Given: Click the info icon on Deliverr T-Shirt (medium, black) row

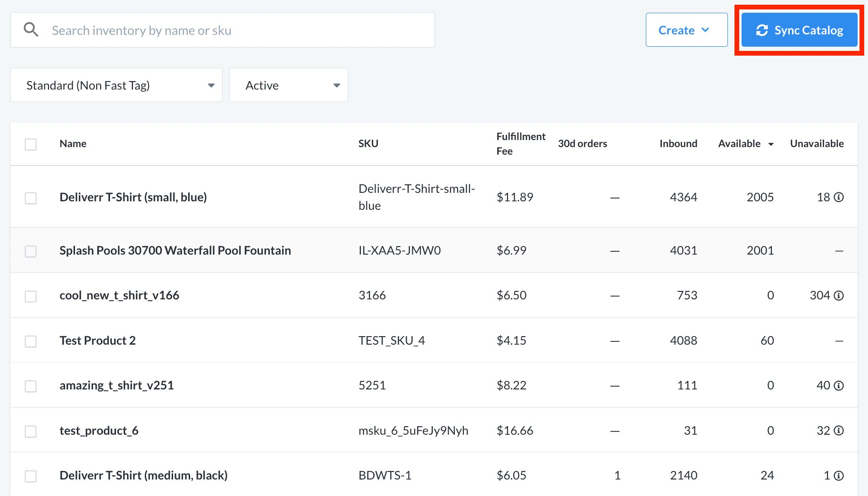Looking at the screenshot, I should click(839, 475).
